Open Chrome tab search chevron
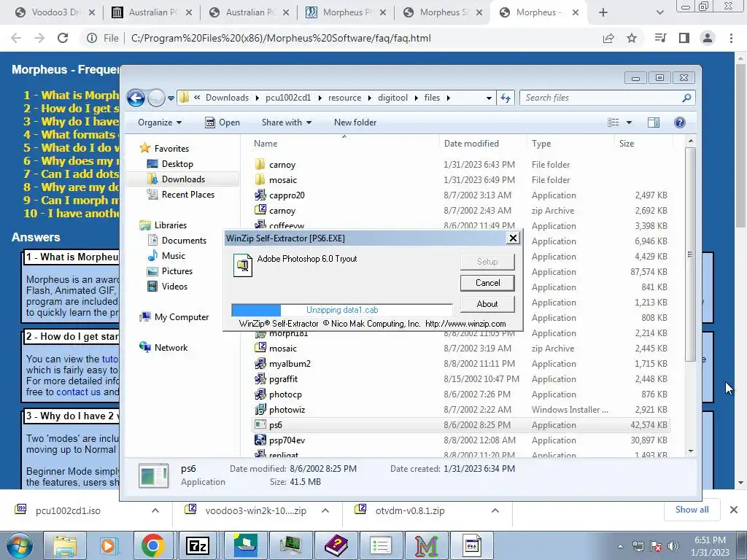Screen dimensions: 747x560 tap(659, 12)
